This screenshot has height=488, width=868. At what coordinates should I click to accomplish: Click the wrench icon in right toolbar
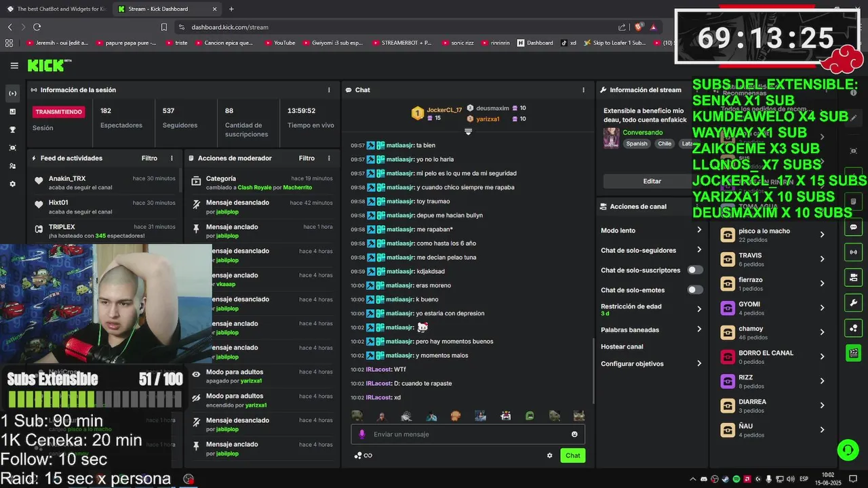click(x=853, y=302)
